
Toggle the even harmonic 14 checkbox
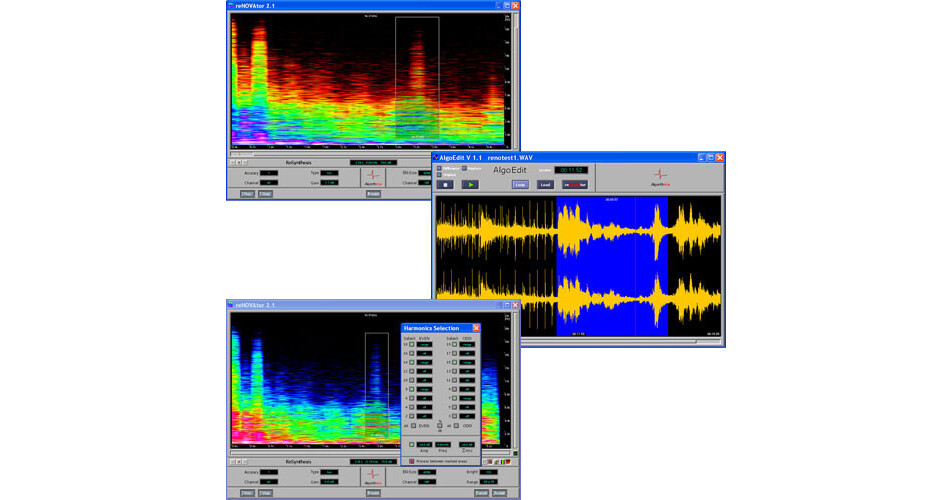412,362
